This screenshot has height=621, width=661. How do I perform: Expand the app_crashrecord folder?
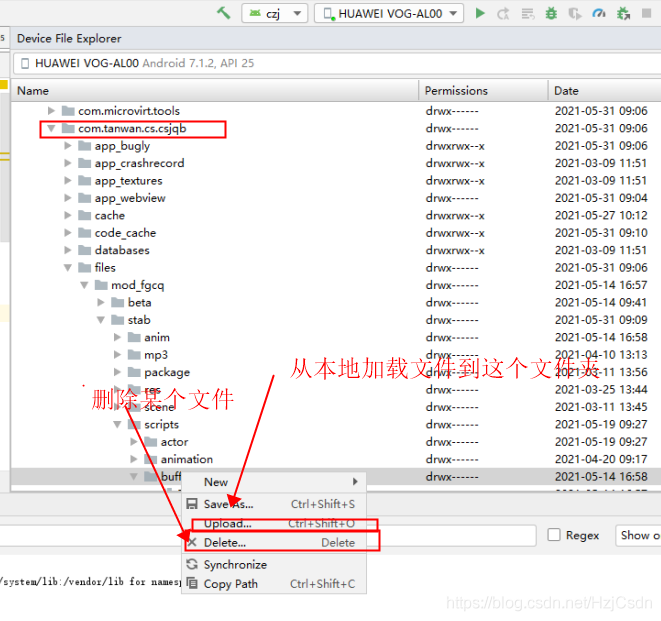click(x=68, y=163)
